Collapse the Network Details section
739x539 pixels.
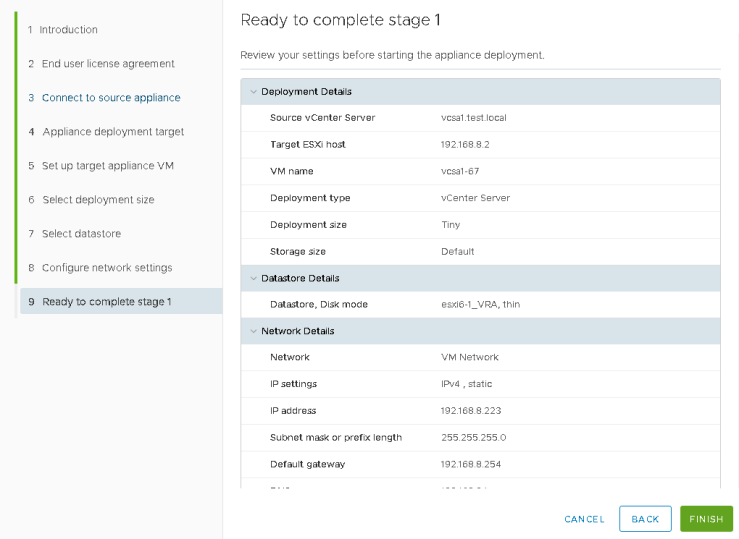pyautogui.click(x=254, y=331)
